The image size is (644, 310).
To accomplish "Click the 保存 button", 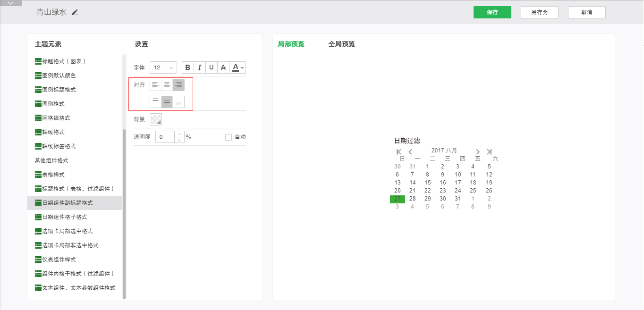I will [x=492, y=12].
